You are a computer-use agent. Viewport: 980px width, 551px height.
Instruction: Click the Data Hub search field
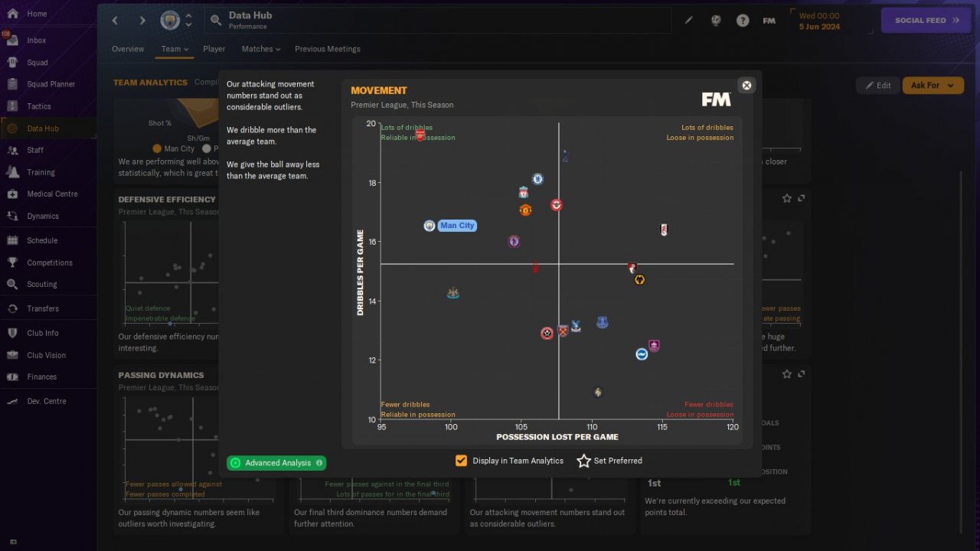(x=437, y=21)
